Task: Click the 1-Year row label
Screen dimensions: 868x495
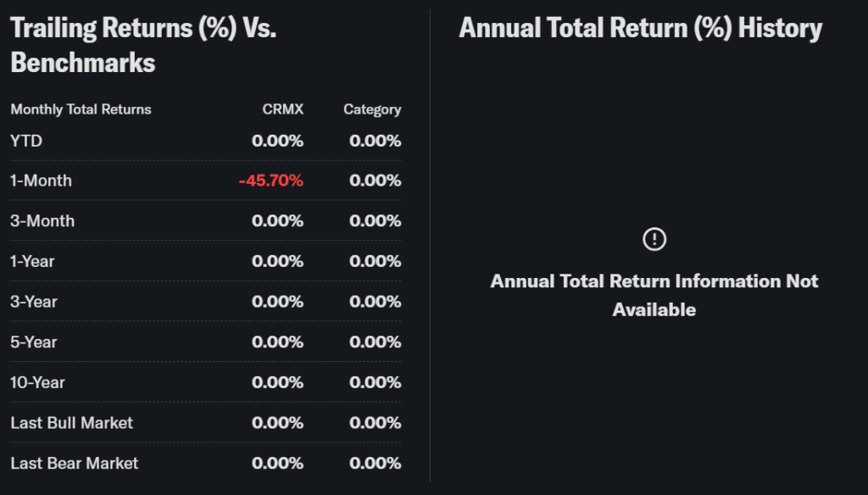Action: 32,261
